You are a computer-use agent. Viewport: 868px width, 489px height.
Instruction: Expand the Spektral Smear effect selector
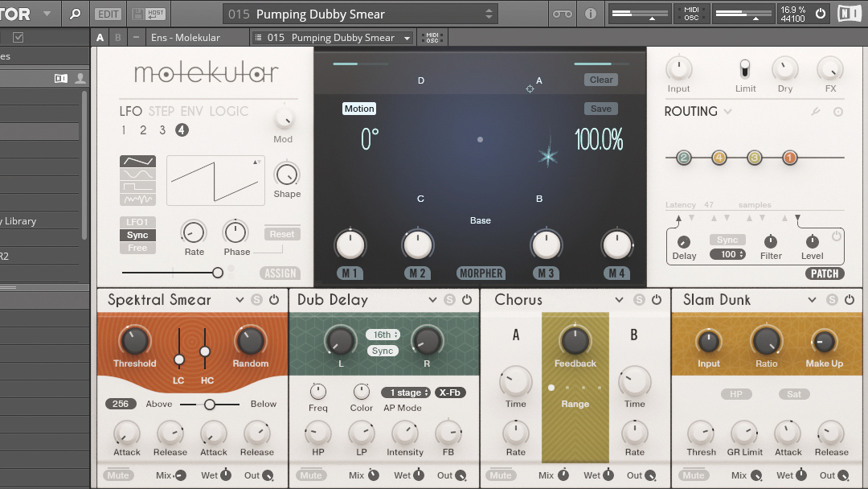point(240,300)
